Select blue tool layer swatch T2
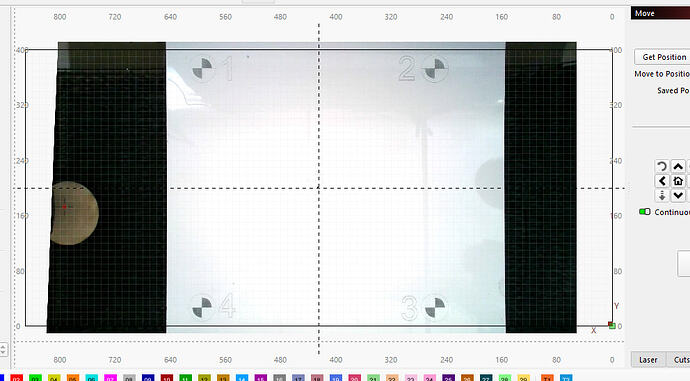Image resolution: width=690 pixels, height=381 pixels. coord(566,377)
